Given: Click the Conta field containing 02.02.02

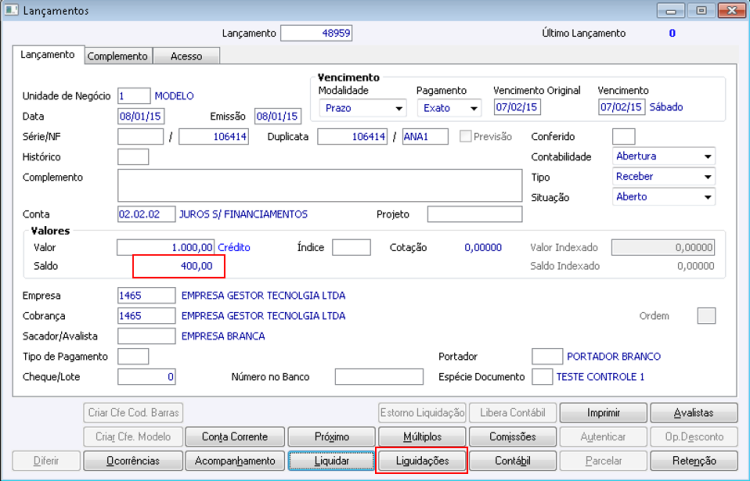Looking at the screenshot, I should pos(146,214).
